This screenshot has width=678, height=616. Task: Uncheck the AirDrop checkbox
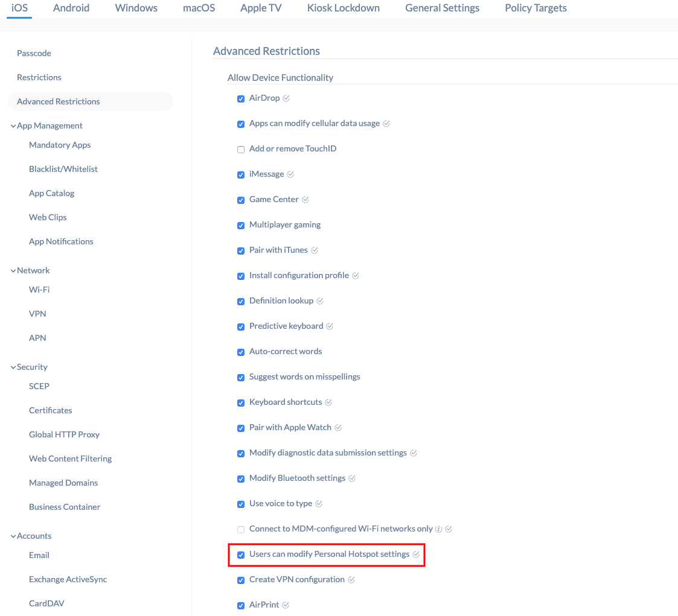coord(241,99)
